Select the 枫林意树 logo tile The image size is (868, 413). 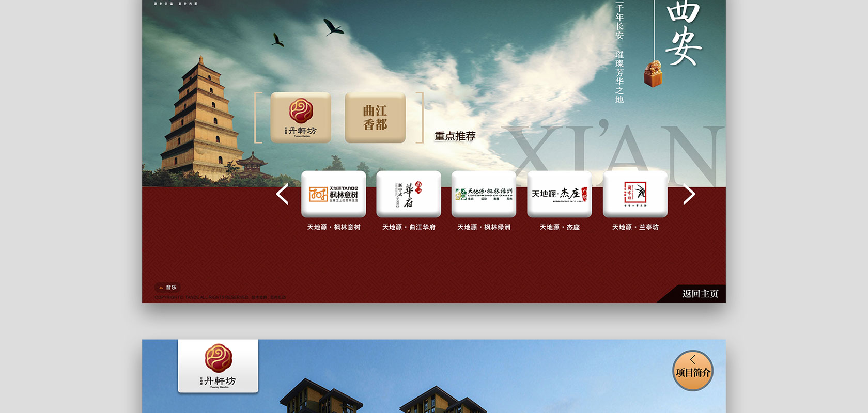coord(334,194)
